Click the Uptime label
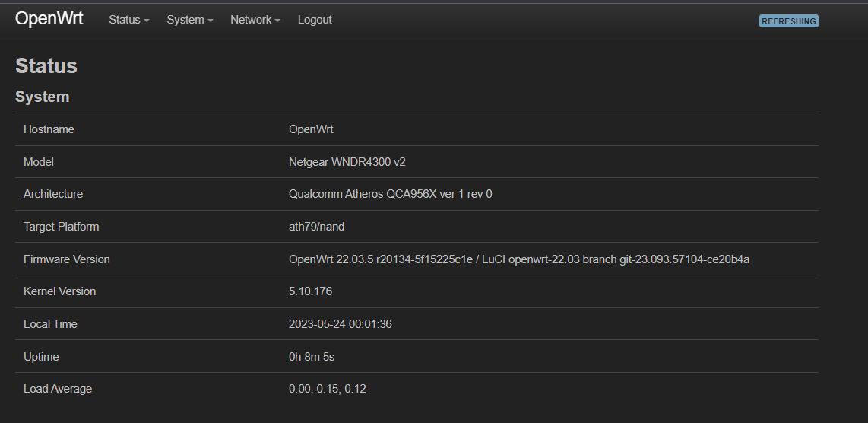 click(41, 357)
